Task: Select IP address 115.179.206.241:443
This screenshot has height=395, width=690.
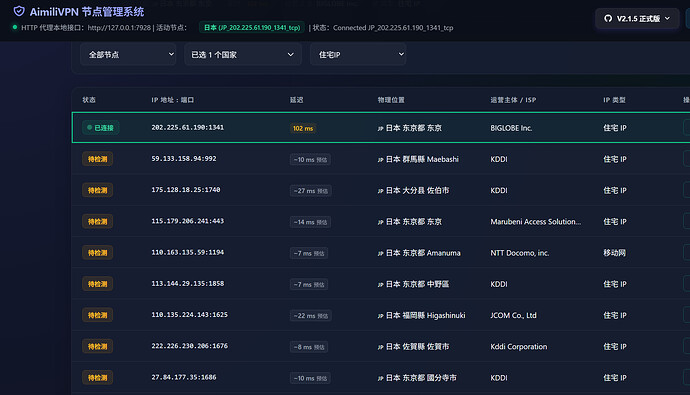Action: pyautogui.click(x=187, y=221)
